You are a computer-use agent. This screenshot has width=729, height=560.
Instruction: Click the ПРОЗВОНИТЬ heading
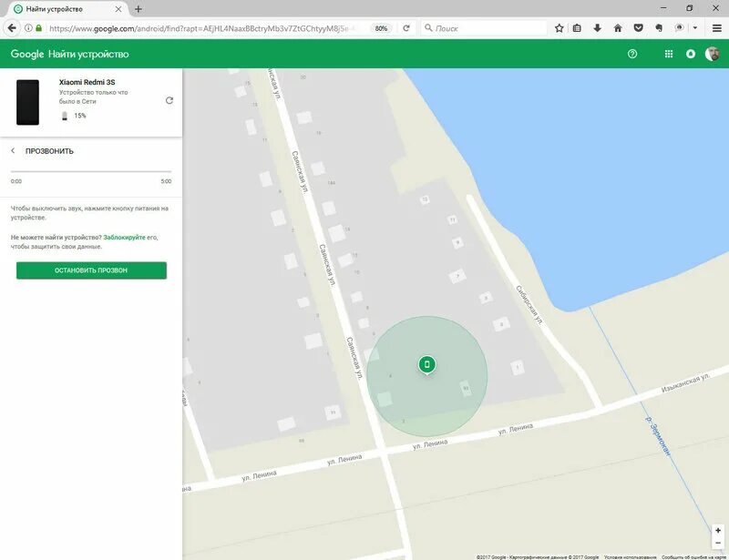point(49,151)
